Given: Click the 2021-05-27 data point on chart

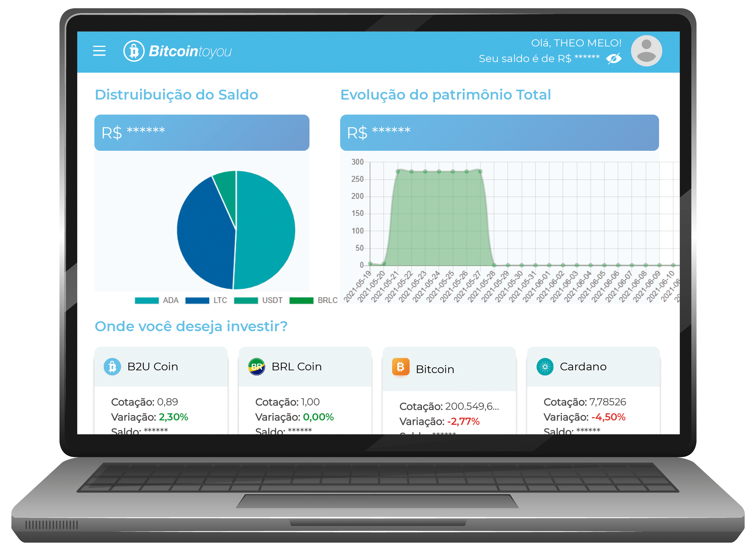Looking at the screenshot, I should pos(480,171).
